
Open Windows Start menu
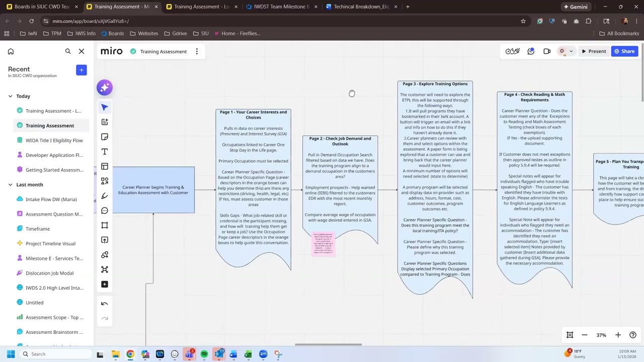click(x=11, y=354)
